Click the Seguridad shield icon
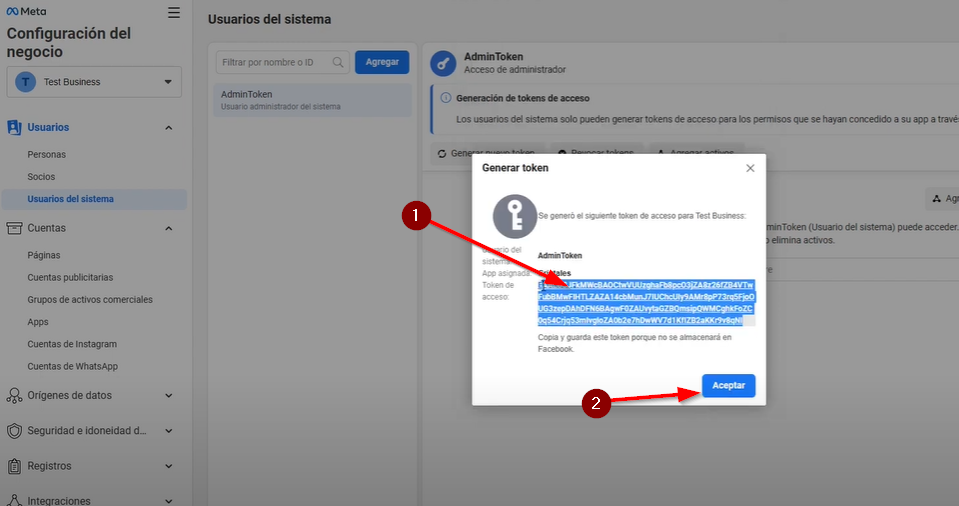 click(x=14, y=431)
